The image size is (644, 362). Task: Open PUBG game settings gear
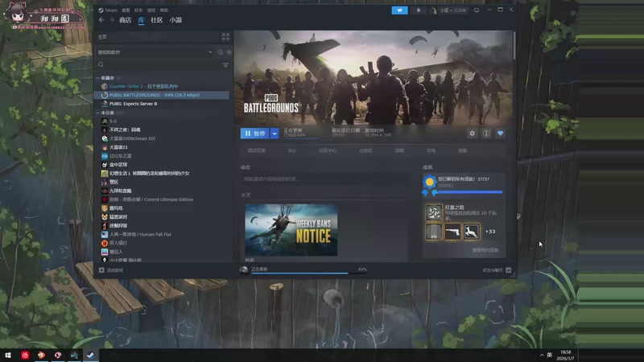(x=473, y=134)
